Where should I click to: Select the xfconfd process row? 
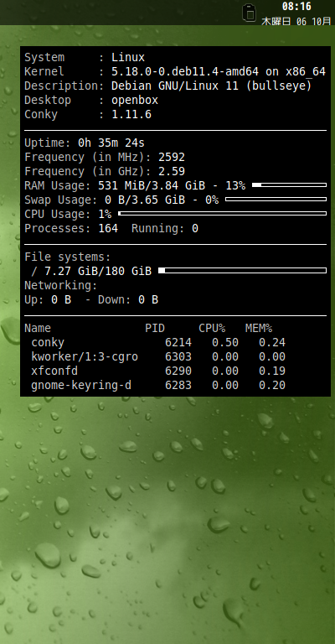[158, 371]
